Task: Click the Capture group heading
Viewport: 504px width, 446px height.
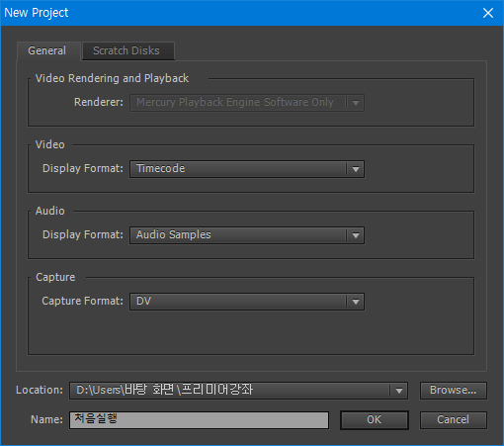Action: click(55, 277)
